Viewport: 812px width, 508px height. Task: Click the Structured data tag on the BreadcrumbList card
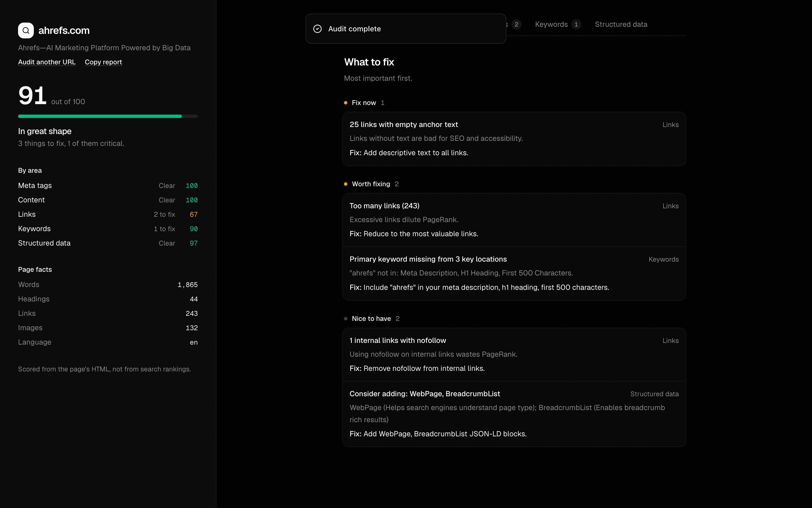654,394
